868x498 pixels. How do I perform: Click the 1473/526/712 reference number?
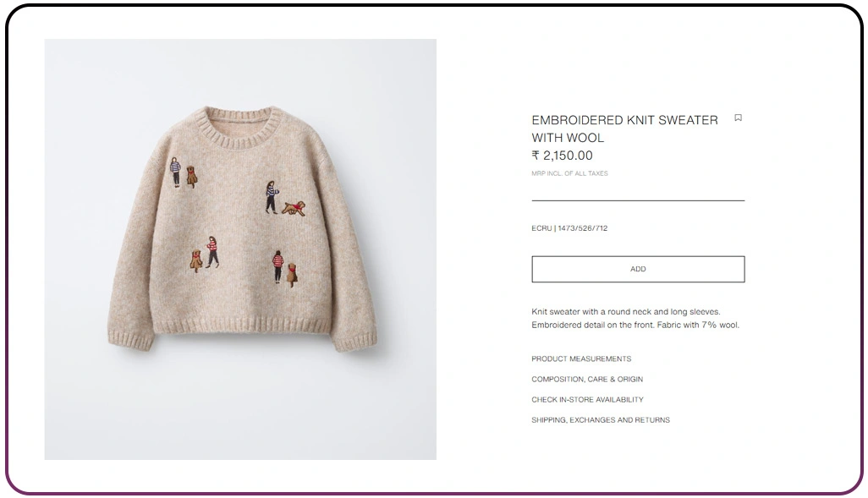point(582,228)
